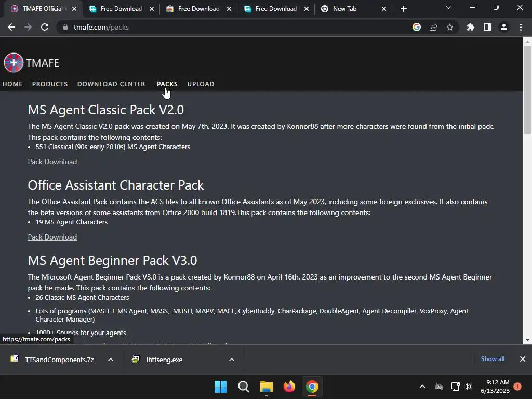Click the padlock site info icon
Screen dimensions: 532x399
(65, 27)
